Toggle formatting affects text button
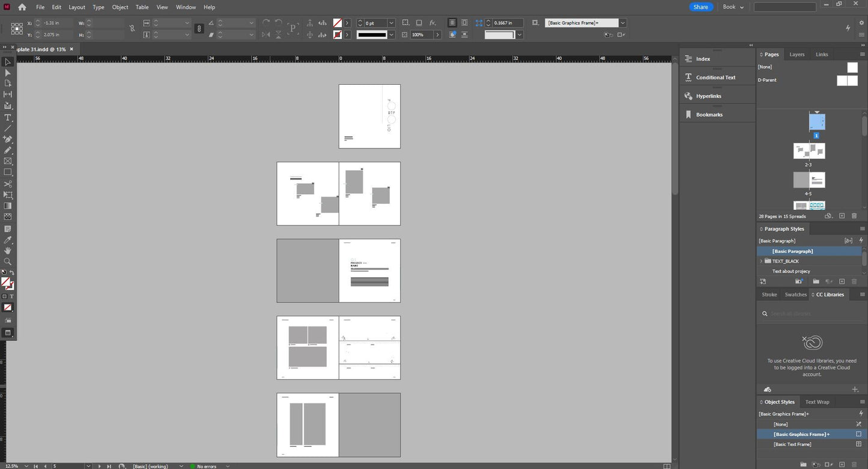Image resolution: width=868 pixels, height=469 pixels. coord(11,296)
